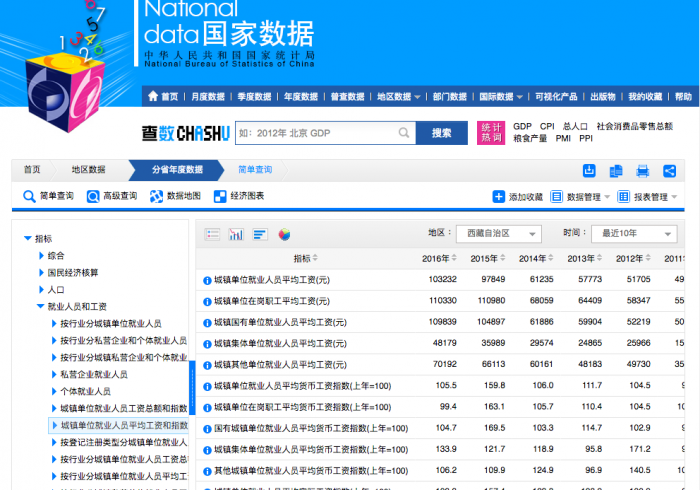This screenshot has width=700, height=490.
Task: Click the 搜索 search button
Action: (x=441, y=133)
